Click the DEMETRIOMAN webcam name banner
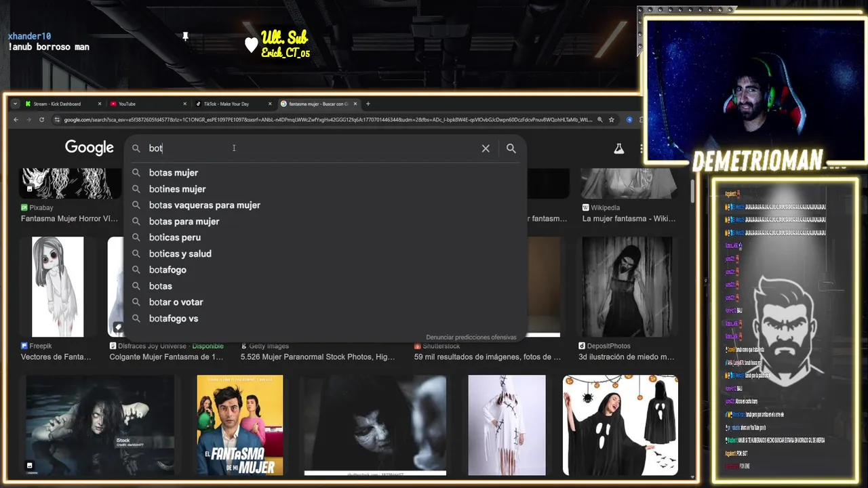The height and width of the screenshot is (488, 868). pyautogui.click(x=757, y=161)
